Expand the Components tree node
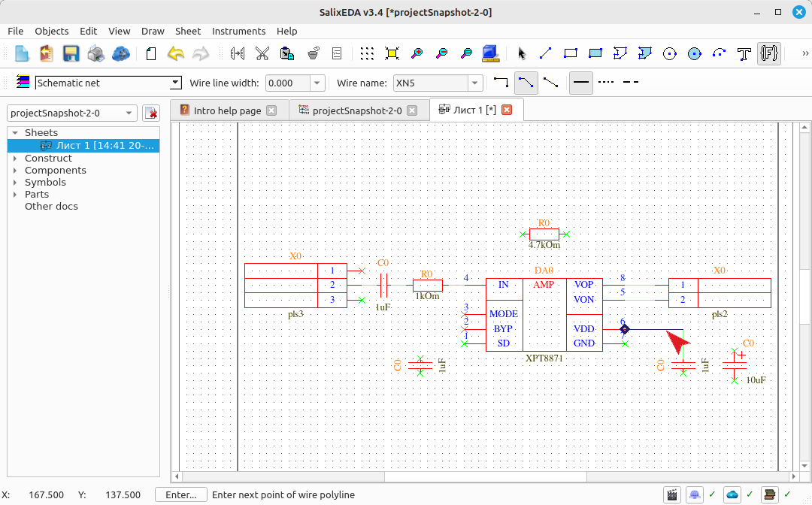The width and height of the screenshot is (812, 505). [15, 171]
